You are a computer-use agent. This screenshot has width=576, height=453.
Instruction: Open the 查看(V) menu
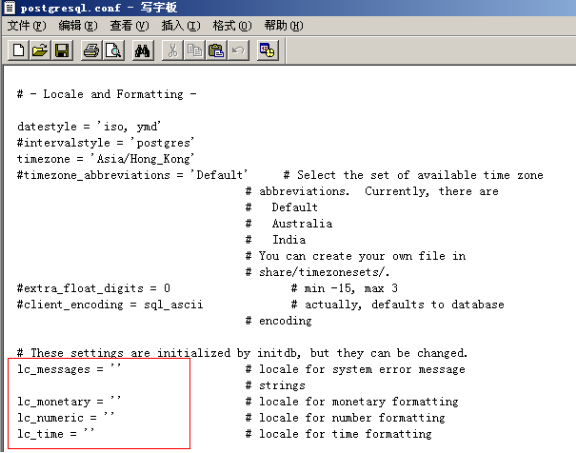click(129, 26)
